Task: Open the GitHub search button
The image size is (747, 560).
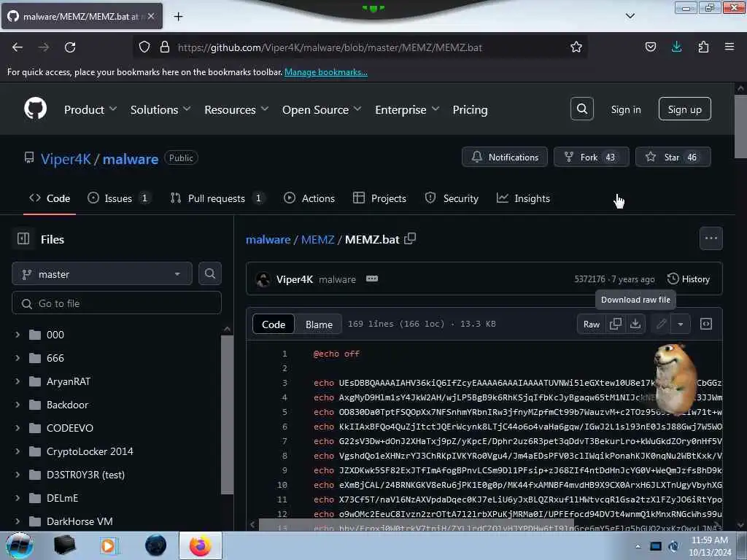Action: [x=581, y=109]
